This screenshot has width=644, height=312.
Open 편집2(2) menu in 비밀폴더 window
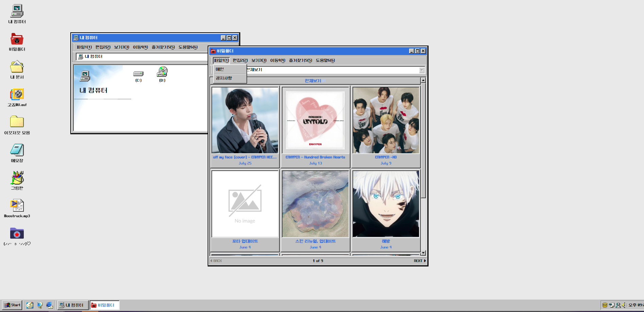(x=240, y=60)
